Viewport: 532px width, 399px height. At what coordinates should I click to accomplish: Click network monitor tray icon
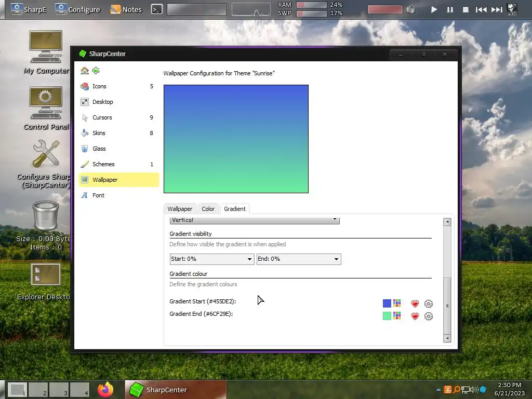click(x=465, y=390)
